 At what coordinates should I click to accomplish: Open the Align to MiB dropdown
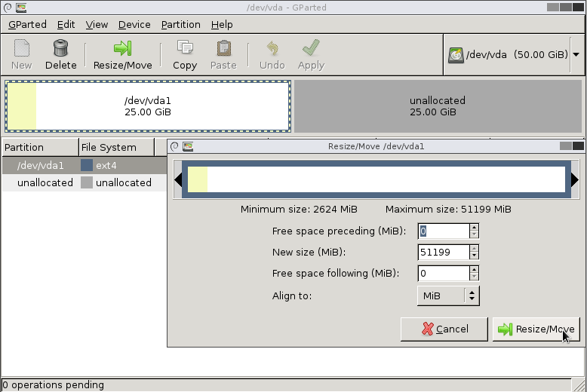coord(448,296)
